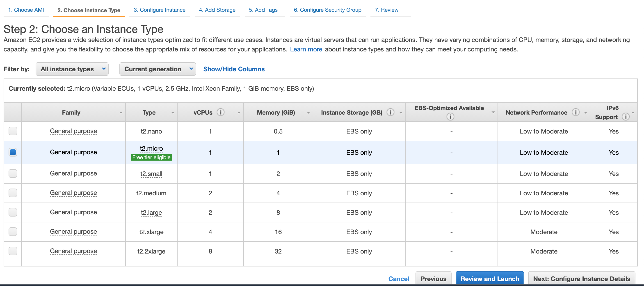Click the Type column sort arrow
The height and width of the screenshot is (286, 644).
click(173, 113)
